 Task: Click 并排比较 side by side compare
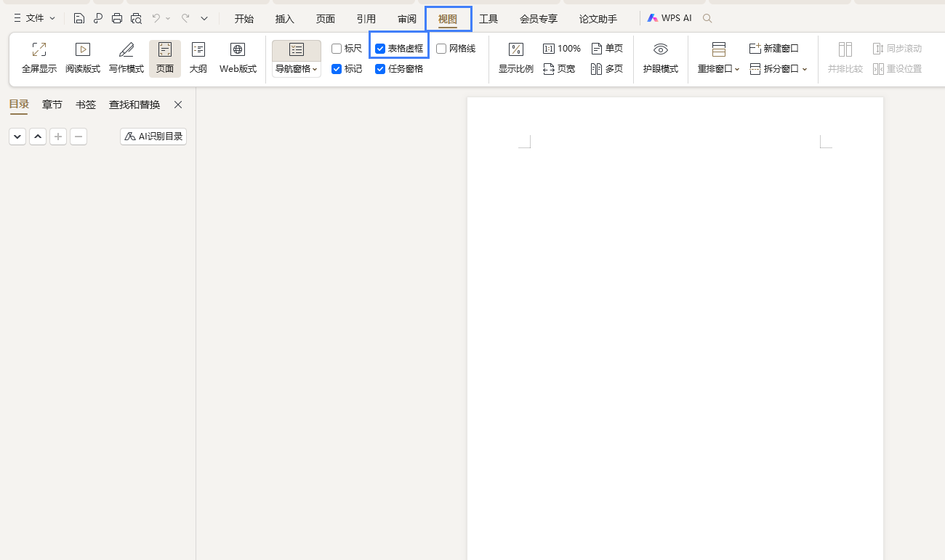pos(845,58)
